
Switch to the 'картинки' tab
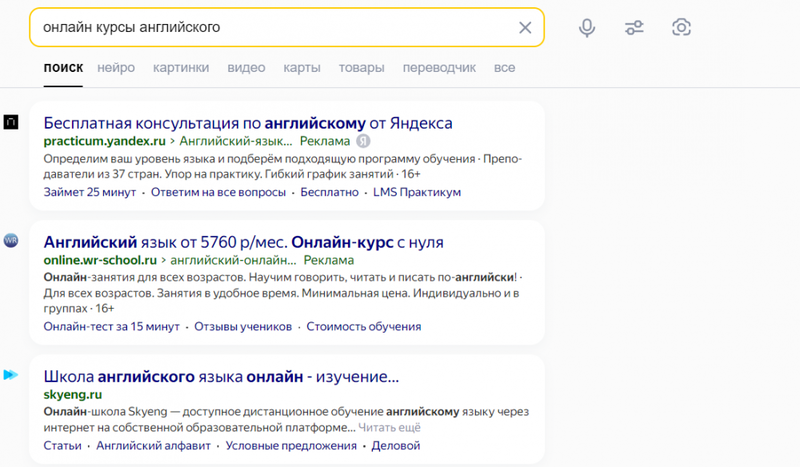point(181,68)
